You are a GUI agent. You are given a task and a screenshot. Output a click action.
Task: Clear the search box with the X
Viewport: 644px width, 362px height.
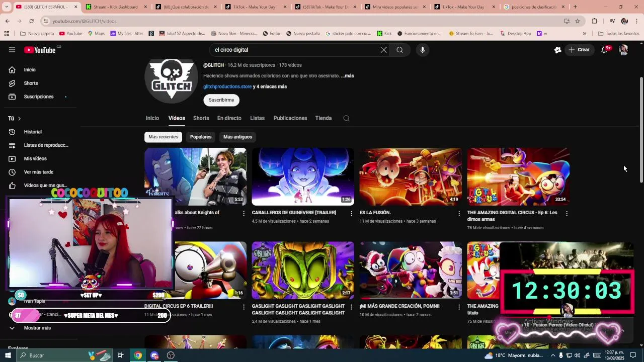tap(383, 50)
